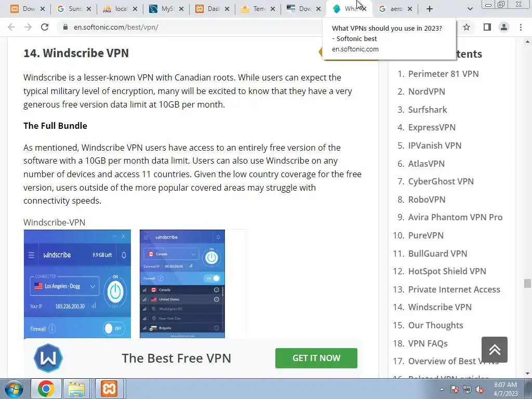This screenshot has width=532, height=399.
Task: Click the '14. Windscribe VPN' heading
Action: [76, 53]
